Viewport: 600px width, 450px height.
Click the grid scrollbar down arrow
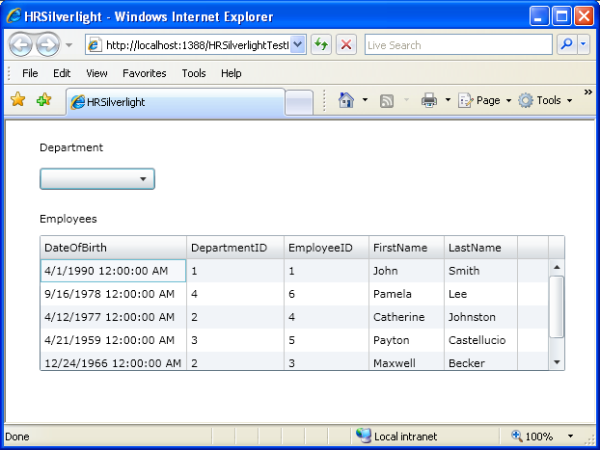pyautogui.click(x=557, y=362)
